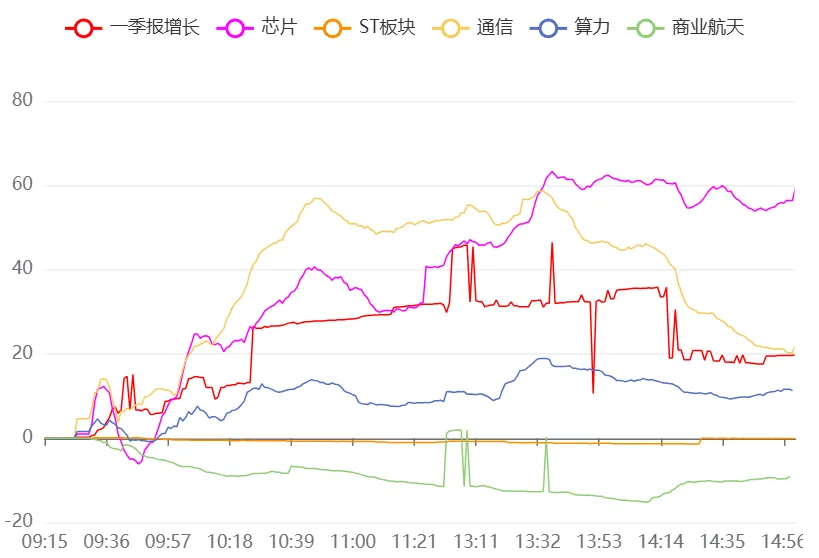Hide the 芯片 series via its label
Screen dimensions: 819x558
pos(279,27)
